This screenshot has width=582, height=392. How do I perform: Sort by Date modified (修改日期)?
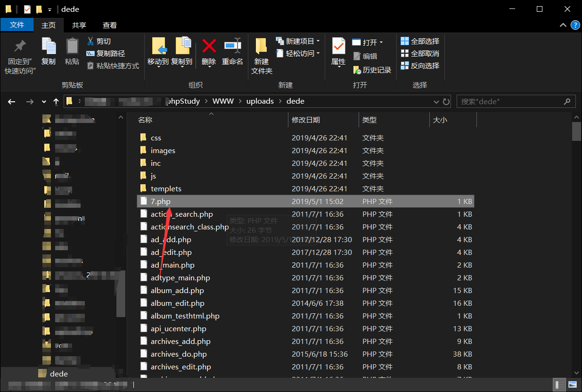coord(306,120)
